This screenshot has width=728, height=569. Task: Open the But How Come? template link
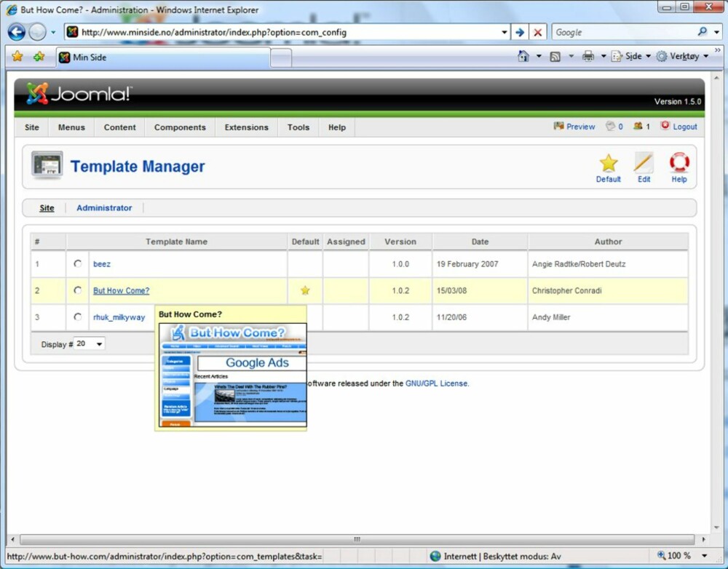pyautogui.click(x=121, y=290)
